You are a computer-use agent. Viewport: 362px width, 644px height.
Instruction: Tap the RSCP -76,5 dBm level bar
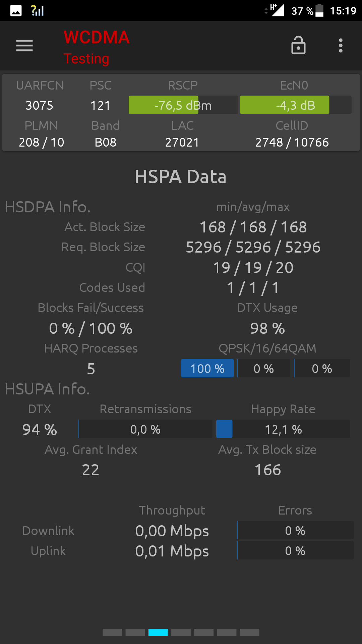coord(183,105)
